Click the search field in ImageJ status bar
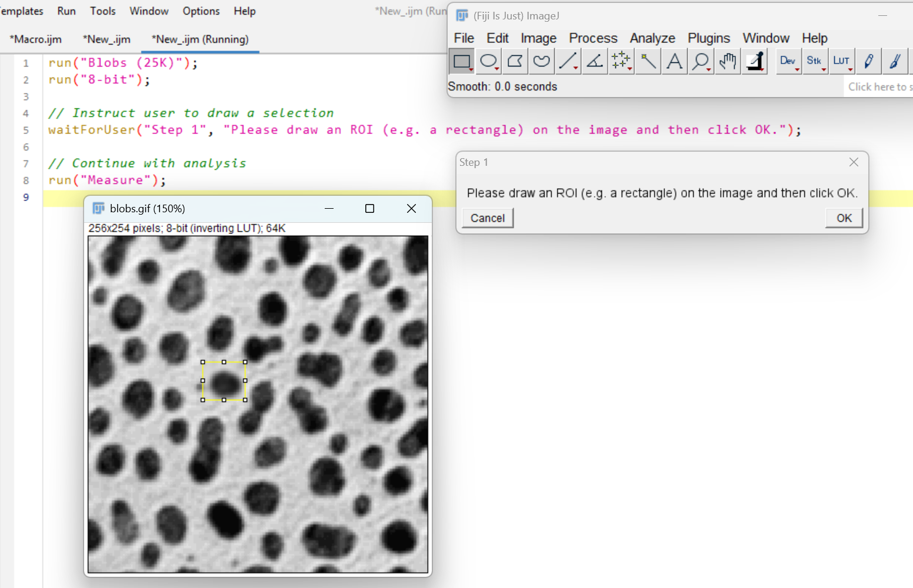 (x=879, y=86)
